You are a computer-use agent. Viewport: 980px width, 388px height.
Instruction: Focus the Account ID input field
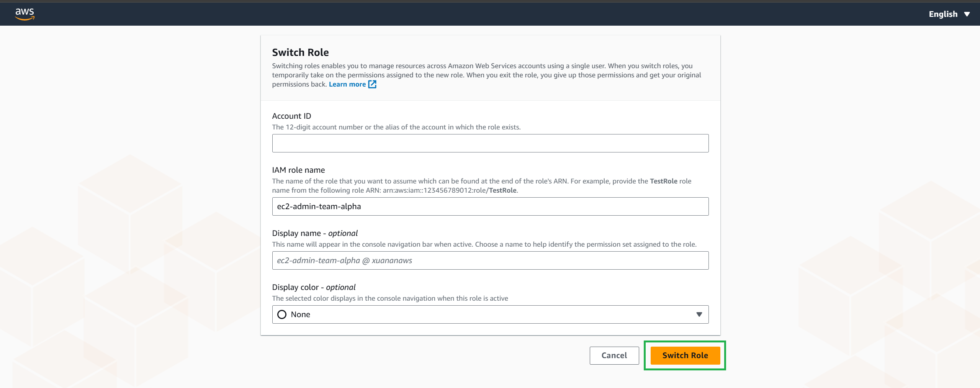(490, 143)
